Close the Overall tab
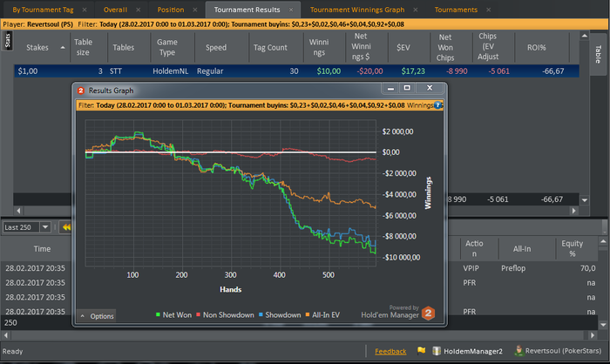This screenshot has width=610, height=364. click(138, 10)
